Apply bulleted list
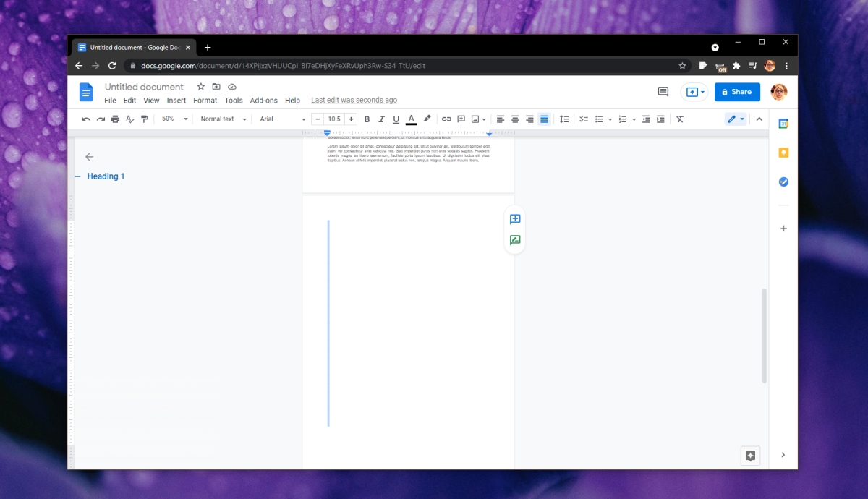868x499 pixels. tap(598, 119)
